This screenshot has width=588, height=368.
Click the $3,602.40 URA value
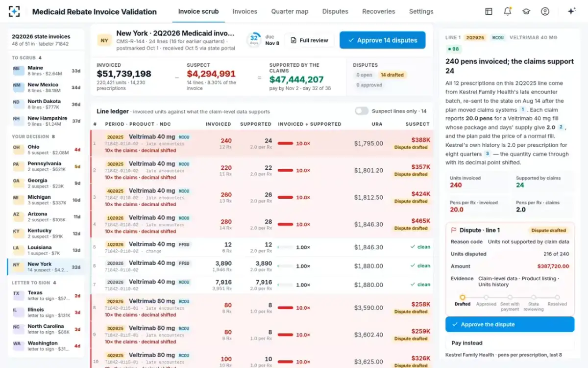368,335
